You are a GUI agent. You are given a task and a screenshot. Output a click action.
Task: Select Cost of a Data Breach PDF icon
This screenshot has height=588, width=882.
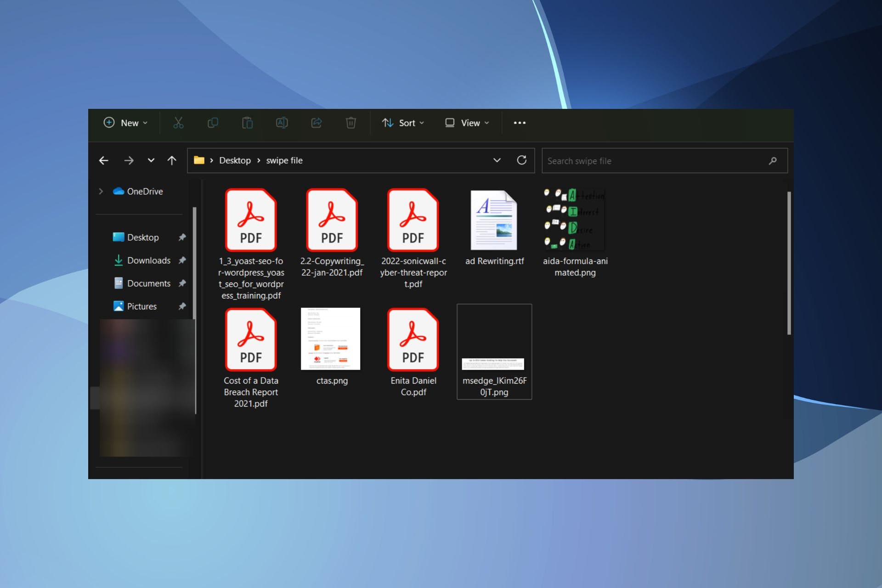point(251,339)
